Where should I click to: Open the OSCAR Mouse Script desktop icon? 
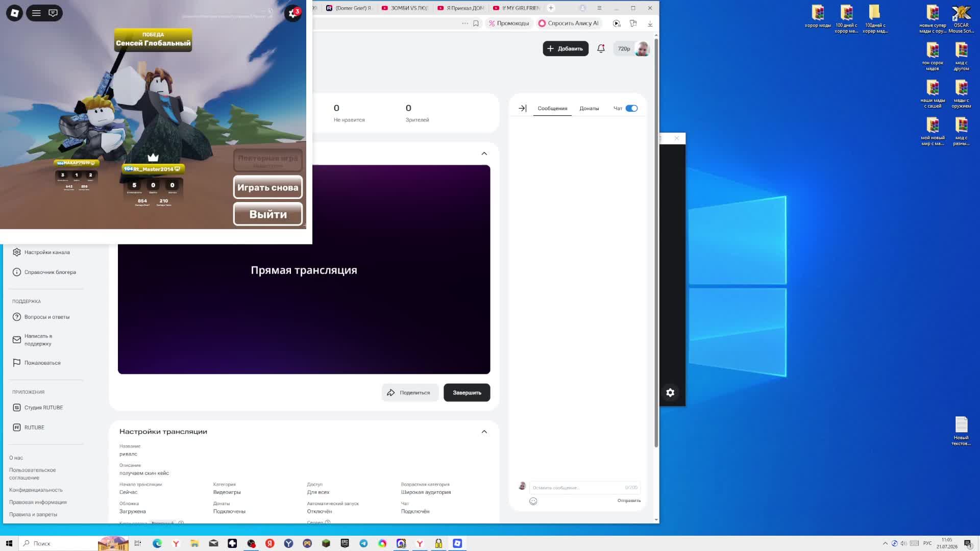pyautogui.click(x=961, y=19)
